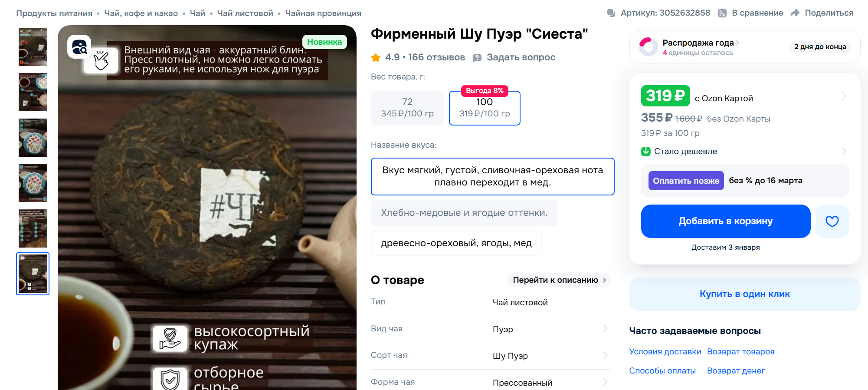Select the first product thumbnail

point(33,46)
